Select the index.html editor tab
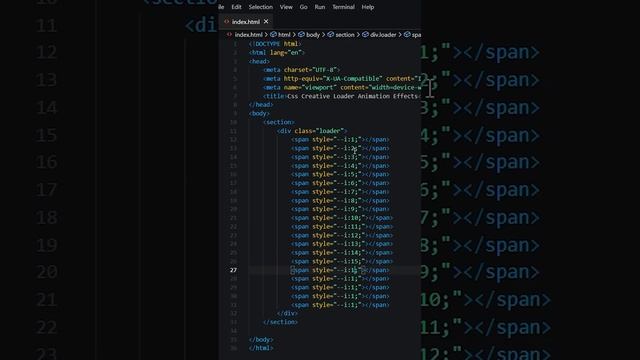Screen dimensions: 640x360 pos(246,22)
